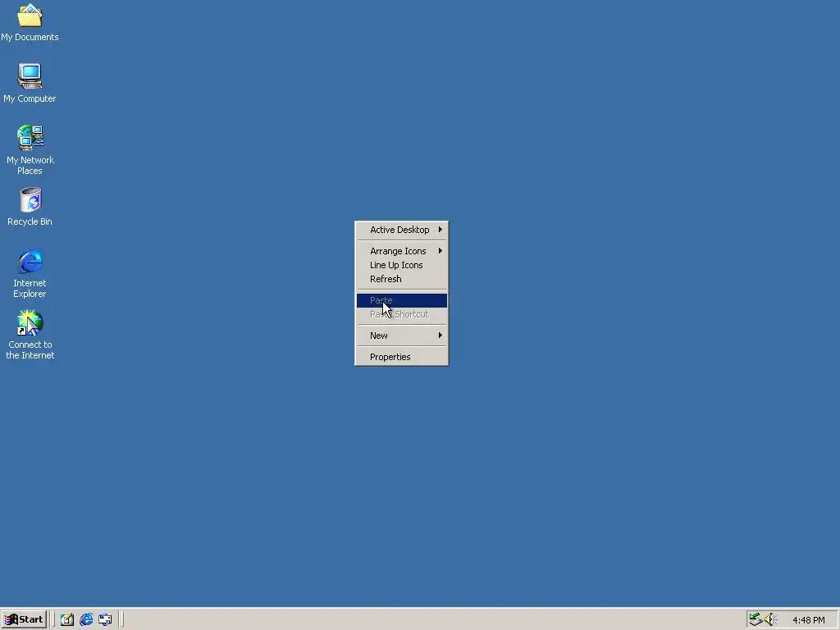Launch Outlook Express from quick launch bar

[x=105, y=619]
